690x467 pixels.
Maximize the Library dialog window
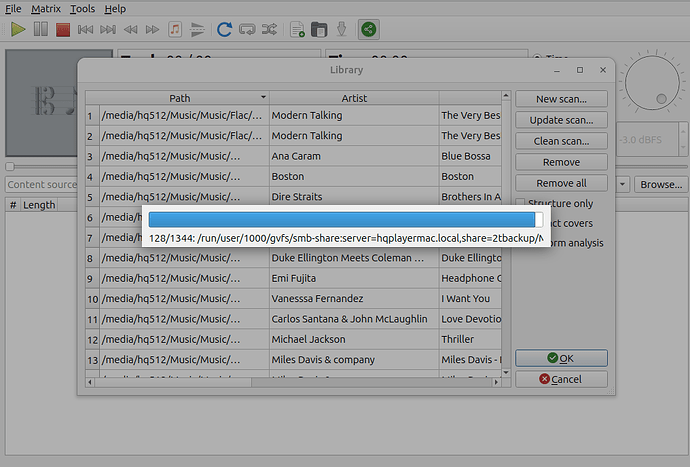point(580,70)
